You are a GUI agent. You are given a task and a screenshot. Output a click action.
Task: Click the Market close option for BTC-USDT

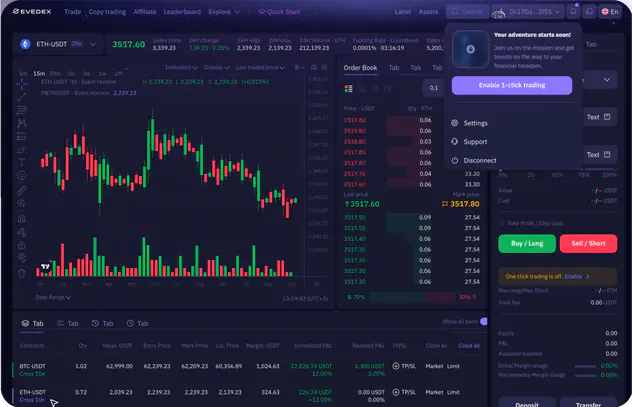coord(434,366)
